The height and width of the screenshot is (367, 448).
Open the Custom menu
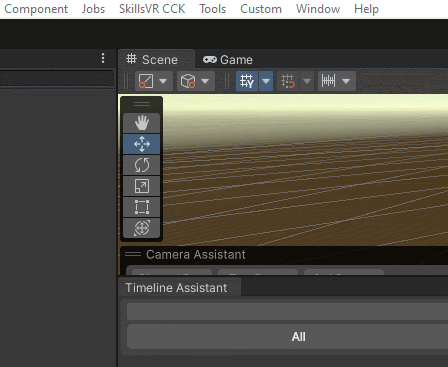pos(261,9)
